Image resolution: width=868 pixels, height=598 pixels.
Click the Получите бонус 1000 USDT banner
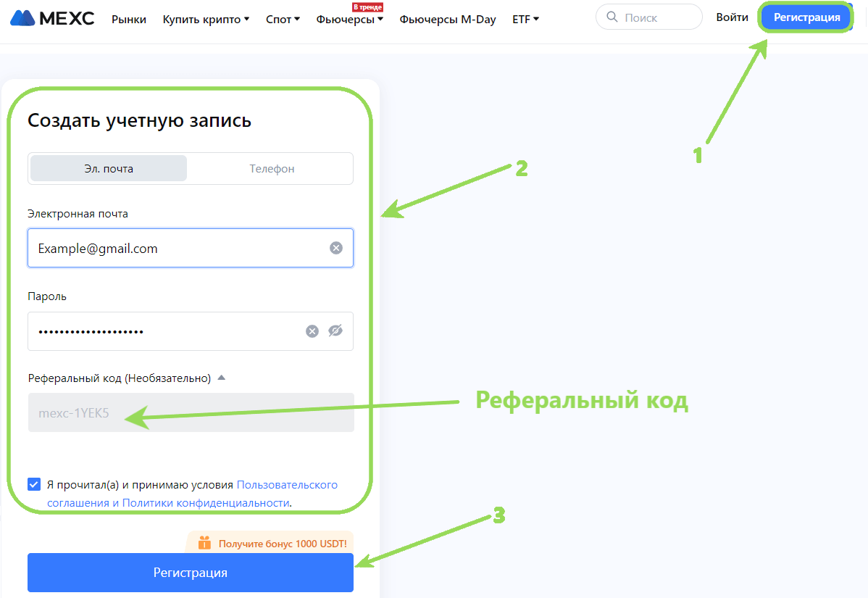(270, 543)
